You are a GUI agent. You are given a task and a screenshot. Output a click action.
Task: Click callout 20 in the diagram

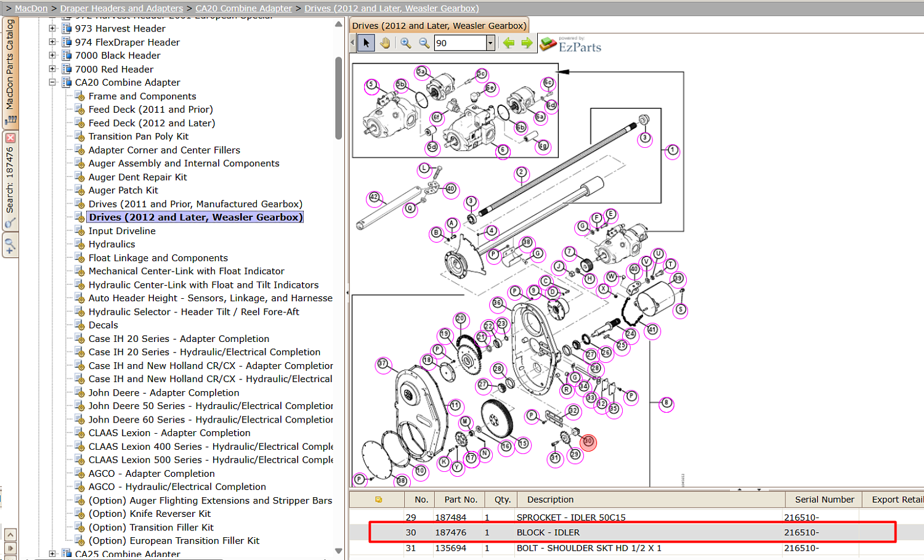[x=460, y=319]
